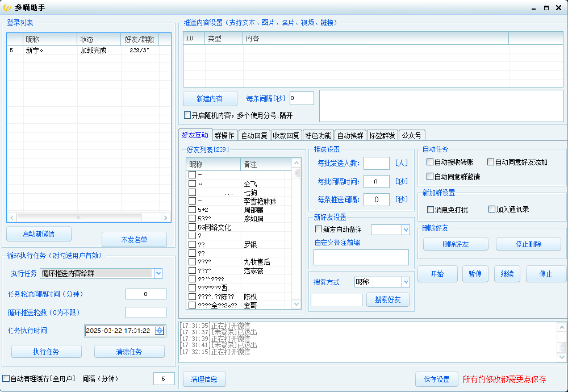Expand the 搜索方式 dropdown showing 昵称
This screenshot has width=568, height=392.
406,282
